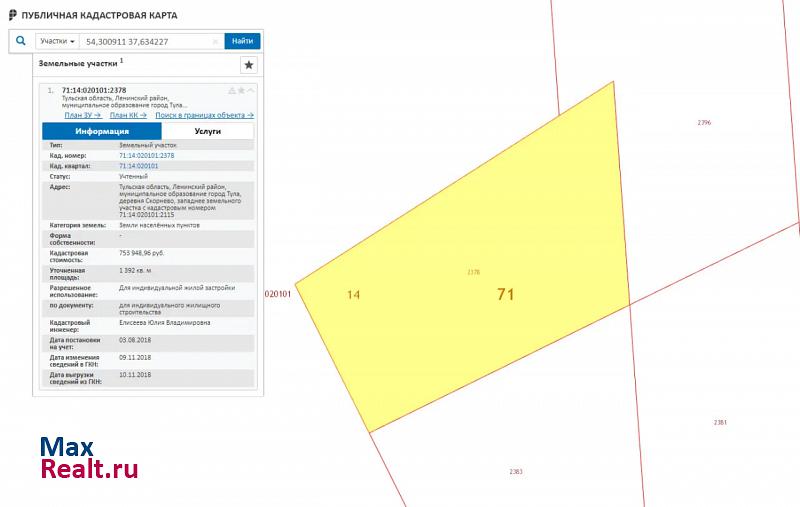Click cadastral number link 71:14:020101:2378
800x507 pixels.
[x=146, y=155]
